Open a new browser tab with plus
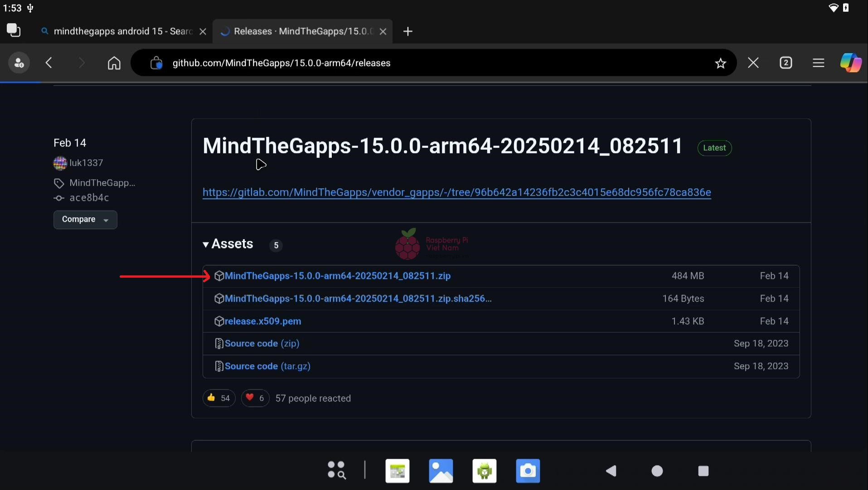 click(408, 31)
